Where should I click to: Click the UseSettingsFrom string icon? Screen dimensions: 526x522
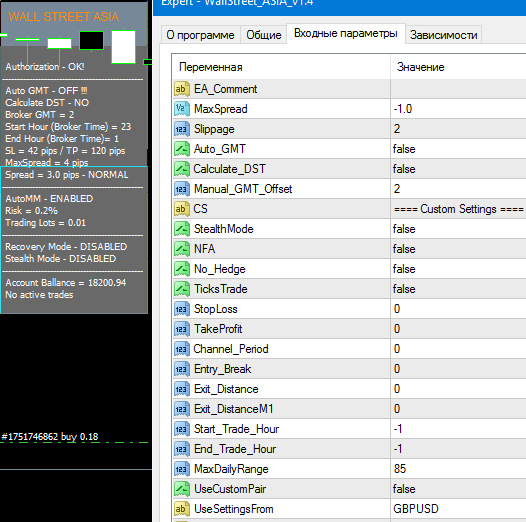click(182, 509)
